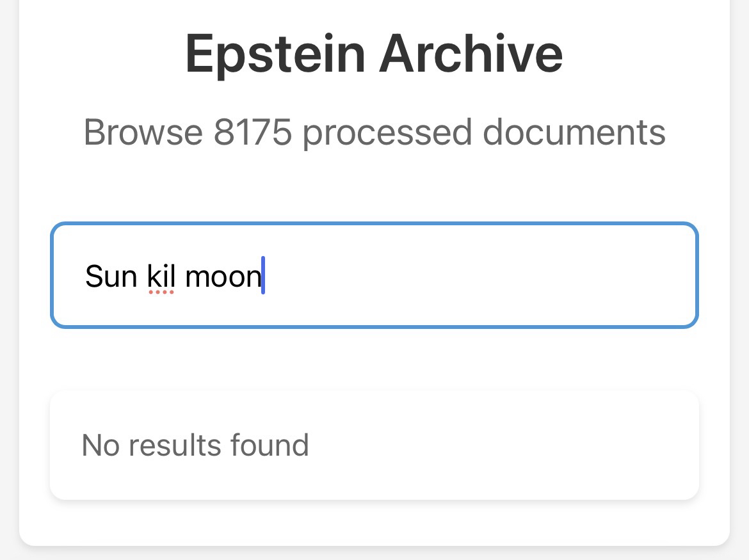Click the word "documents" in the subtitle
This screenshot has width=749, height=560.
pos(574,132)
